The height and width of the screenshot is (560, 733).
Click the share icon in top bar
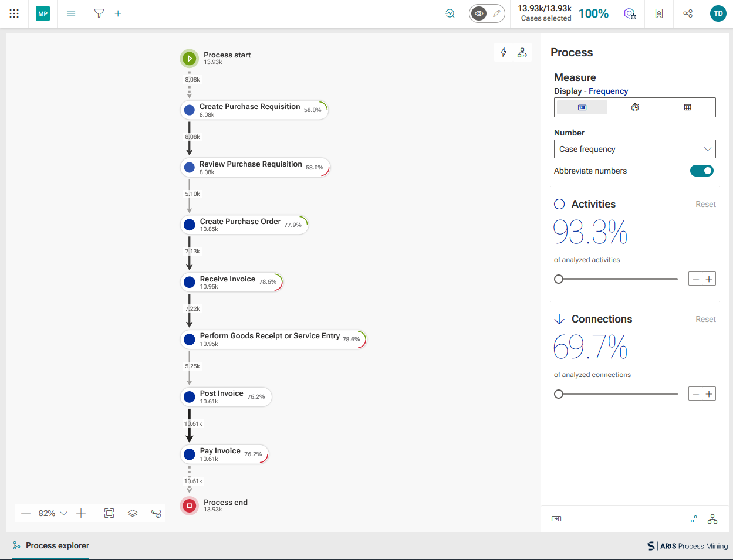688,13
